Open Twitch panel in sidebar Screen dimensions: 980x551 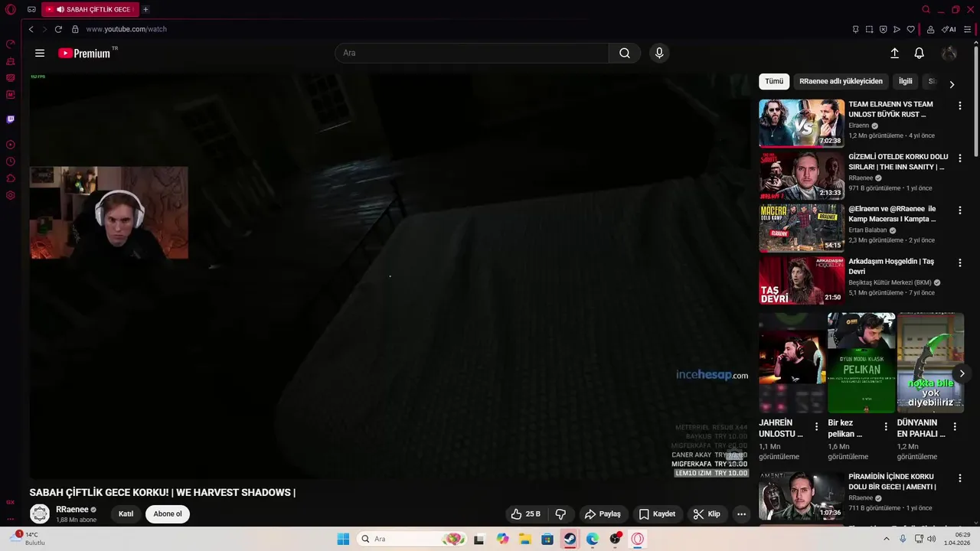(x=11, y=119)
